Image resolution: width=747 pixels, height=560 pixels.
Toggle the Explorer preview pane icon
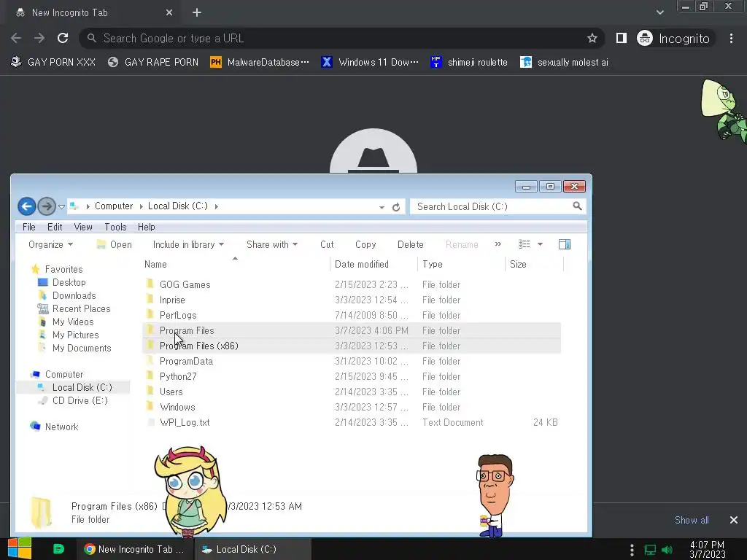pyautogui.click(x=565, y=244)
